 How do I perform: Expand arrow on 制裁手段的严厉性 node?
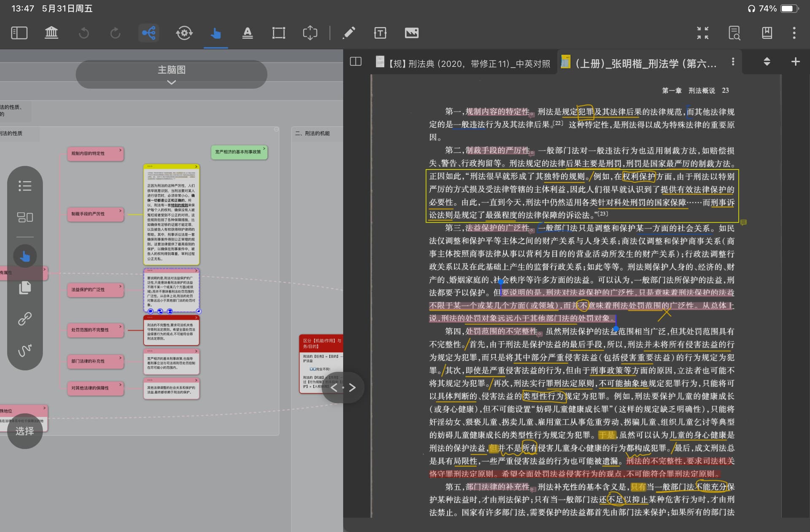pos(120,211)
